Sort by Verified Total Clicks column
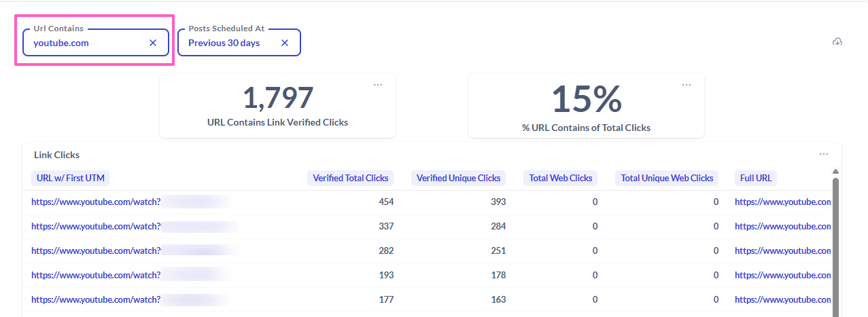Screen dimensions: 868x317 point(351,178)
